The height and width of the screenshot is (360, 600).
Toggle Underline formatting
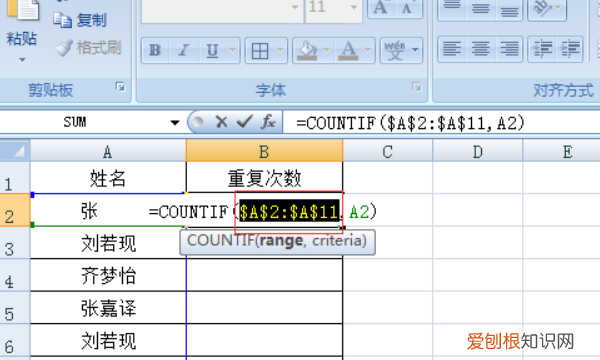coord(212,50)
